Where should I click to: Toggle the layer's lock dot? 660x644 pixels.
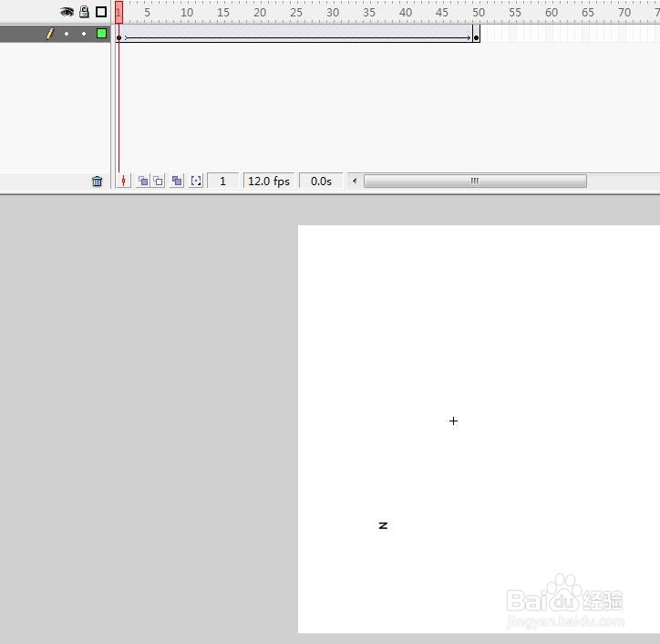pos(84,34)
